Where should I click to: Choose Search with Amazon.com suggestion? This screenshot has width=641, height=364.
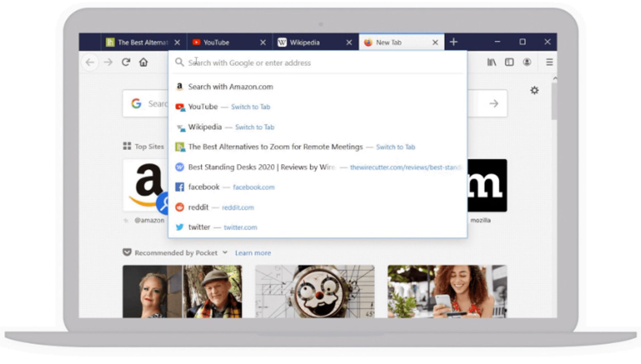318,87
